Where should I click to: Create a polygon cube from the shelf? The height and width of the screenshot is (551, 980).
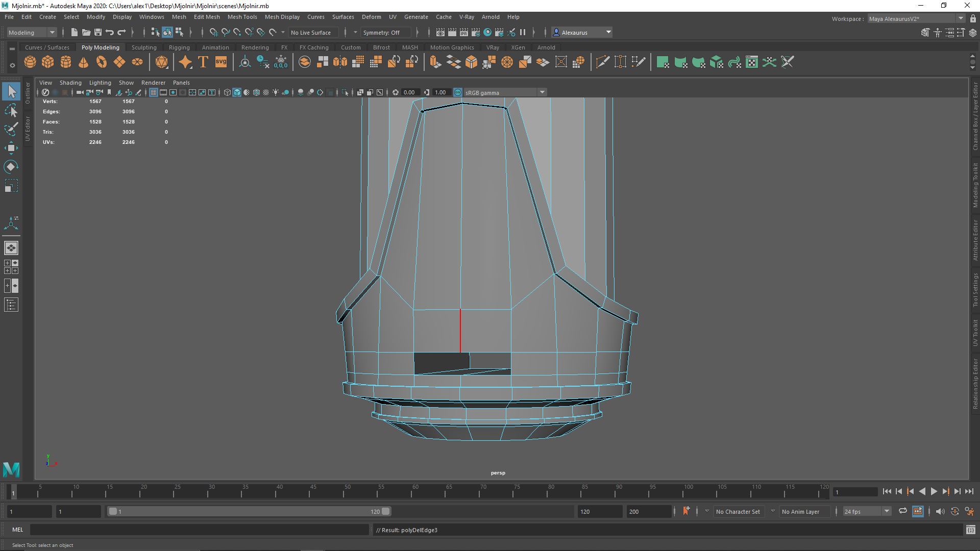tap(47, 62)
